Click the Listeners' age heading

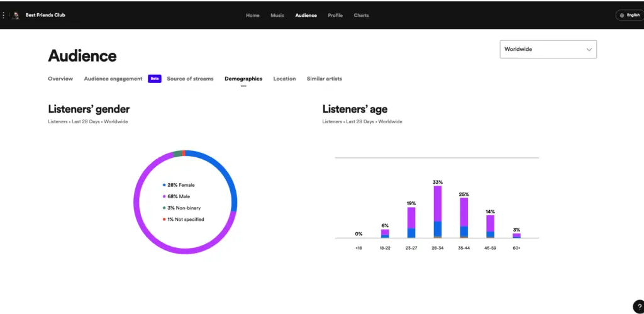355,109
